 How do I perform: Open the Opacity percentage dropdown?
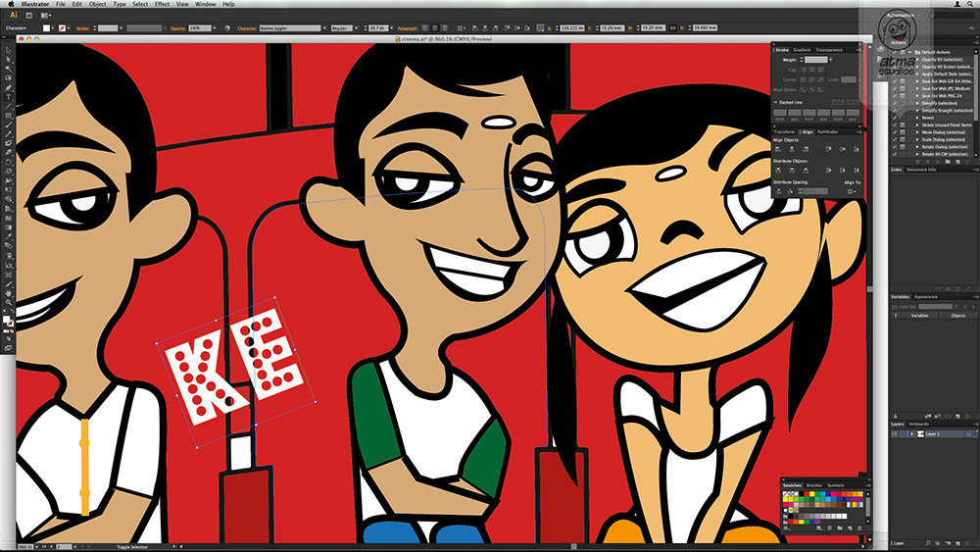pos(215,28)
